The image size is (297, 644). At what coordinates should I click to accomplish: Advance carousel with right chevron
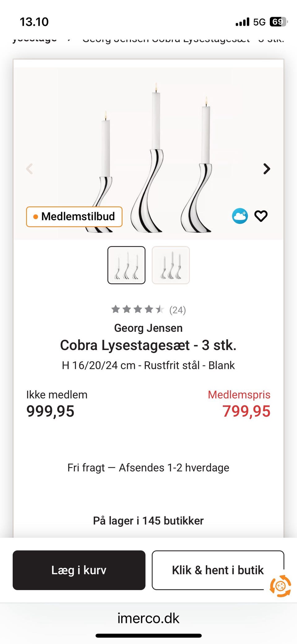tap(266, 169)
